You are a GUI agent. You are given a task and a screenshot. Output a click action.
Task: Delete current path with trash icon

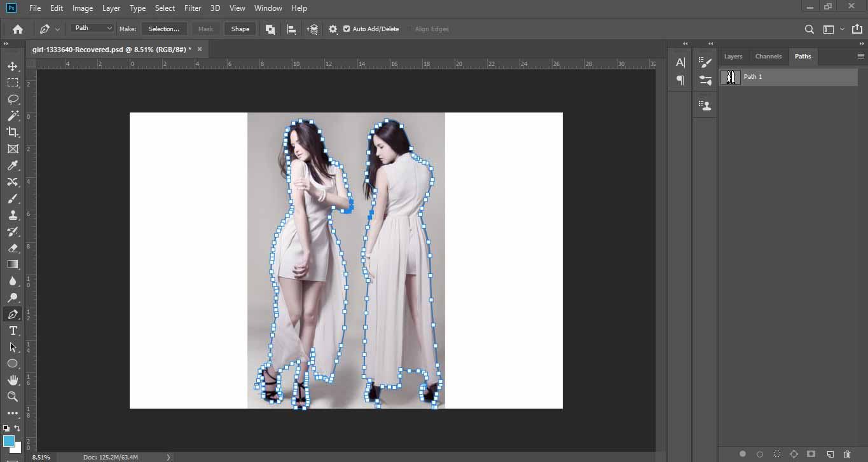[x=847, y=454]
